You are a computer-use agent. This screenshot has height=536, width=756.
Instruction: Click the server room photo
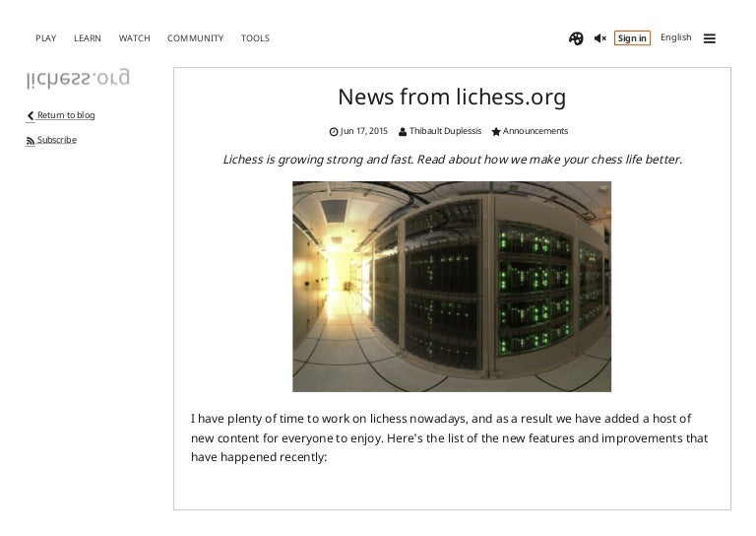point(452,286)
